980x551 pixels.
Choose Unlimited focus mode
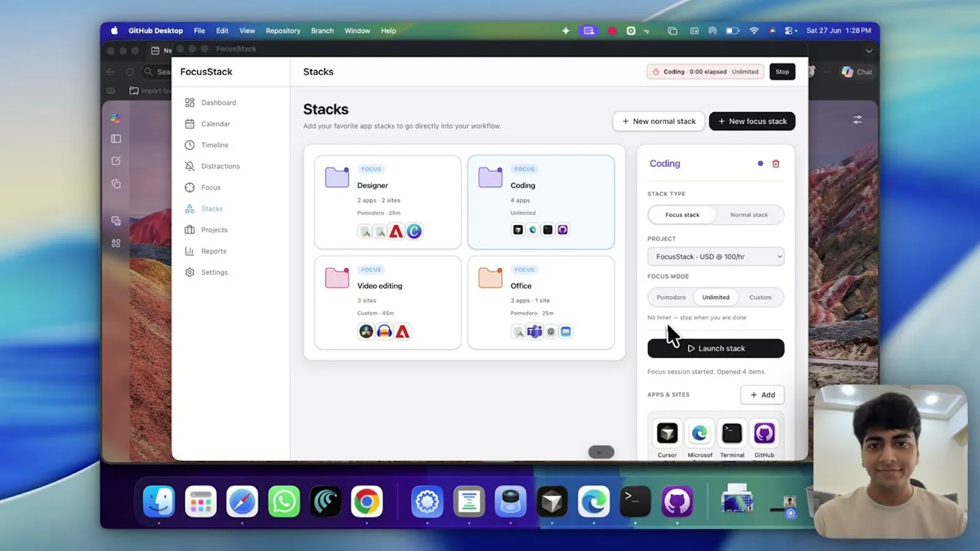coord(715,298)
